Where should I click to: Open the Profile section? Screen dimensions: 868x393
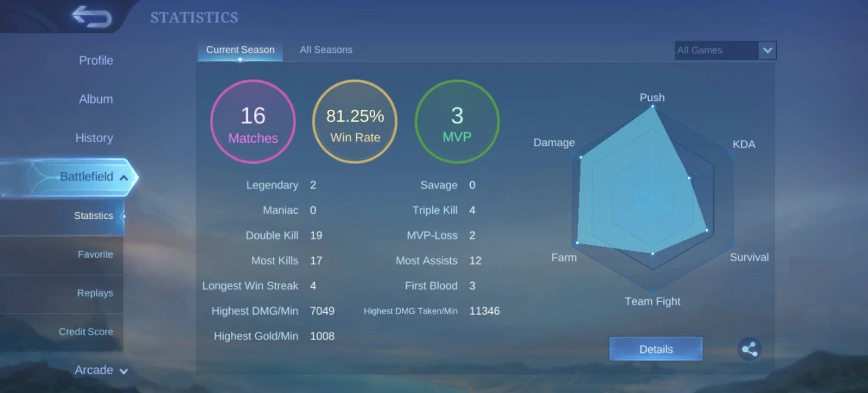coord(96,60)
